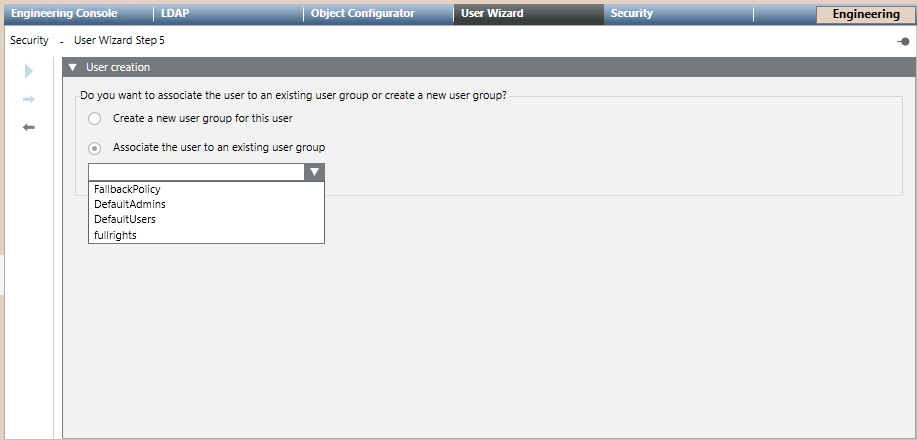Click the user group dropdown arrow
This screenshot has height=440, width=918.
tap(314, 172)
